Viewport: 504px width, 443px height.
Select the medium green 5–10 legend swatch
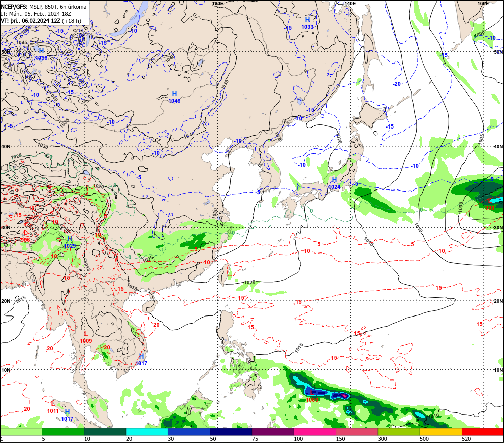[63, 432]
